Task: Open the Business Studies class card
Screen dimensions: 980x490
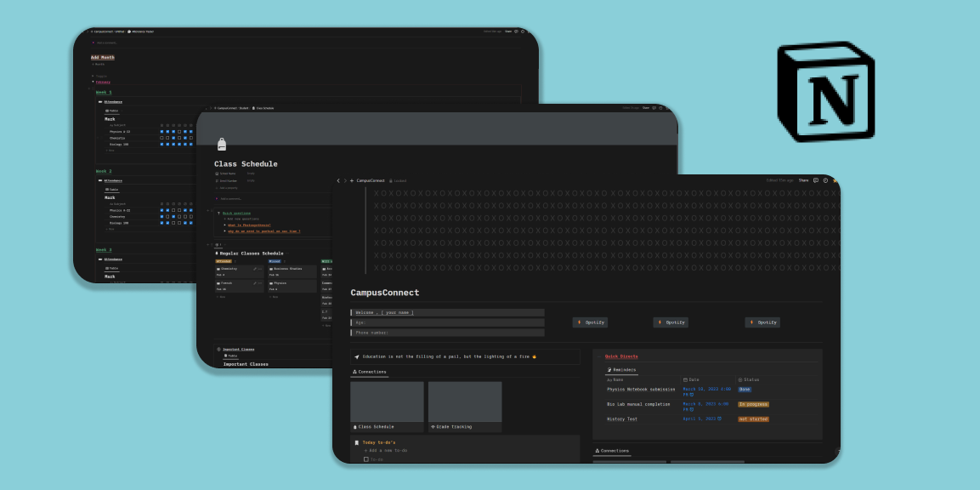Action: [x=292, y=271]
